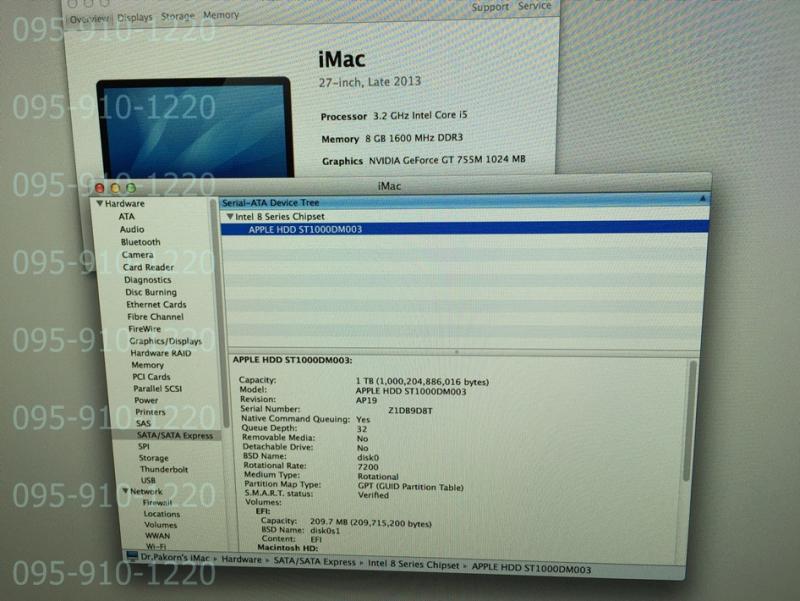Screen dimensions: 800x601
Task: Click processor value "3.2 GHz Intel Core i5"
Action: click(x=420, y=115)
